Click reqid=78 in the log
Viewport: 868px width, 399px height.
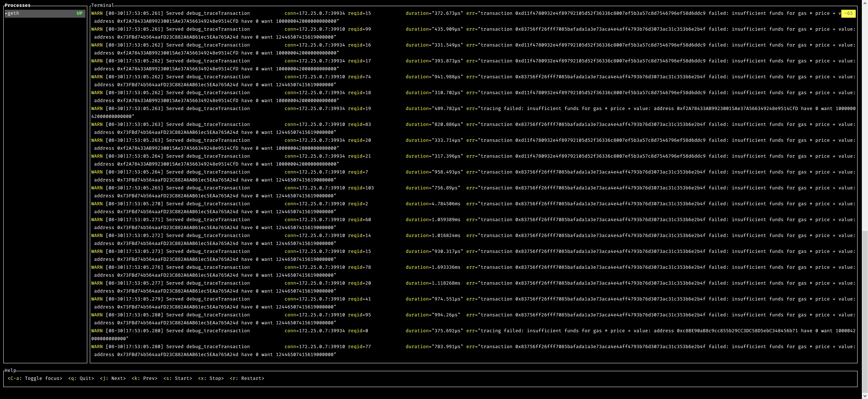(360, 267)
